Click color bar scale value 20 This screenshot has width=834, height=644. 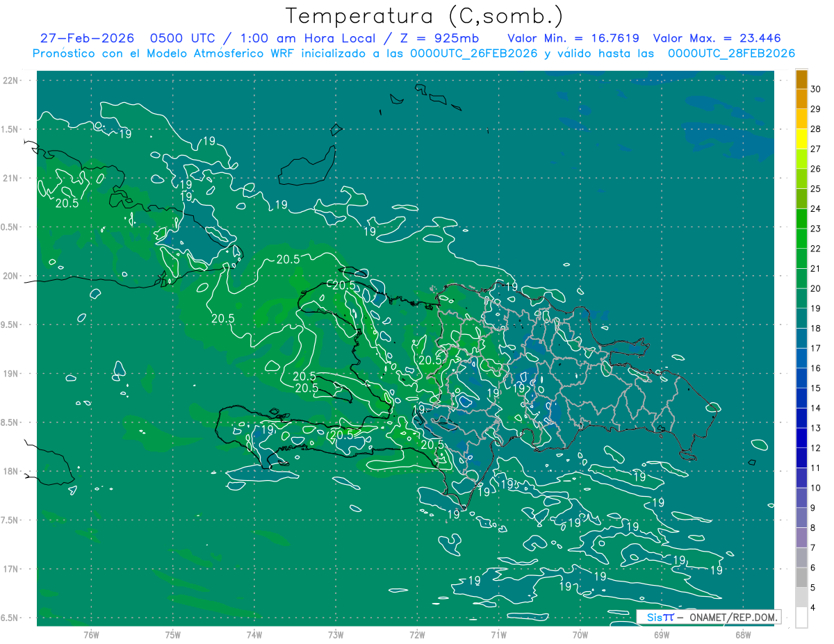[816, 288]
